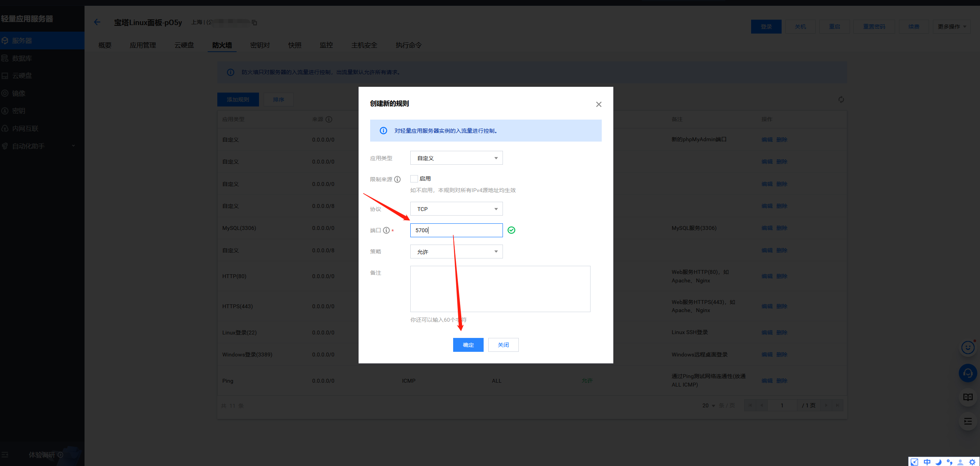Collapse the sidebar with the bottom-left menu icon
Viewport: 980px width, 466px height.
[x=5, y=455]
